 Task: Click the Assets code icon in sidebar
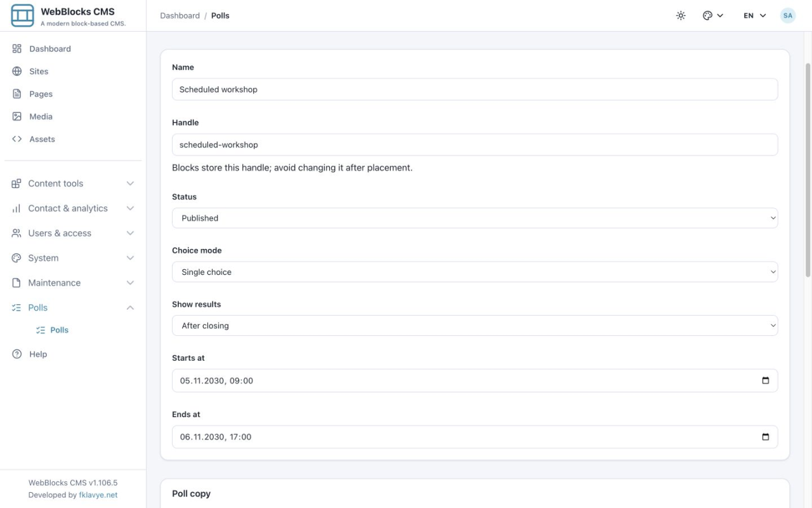17,139
